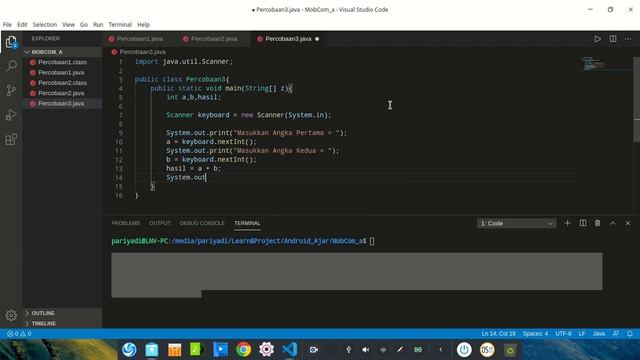Screen dimensions: 640x360
Task: Expand hidden tray icons arrow in taskbar
Action: click(x=441, y=350)
